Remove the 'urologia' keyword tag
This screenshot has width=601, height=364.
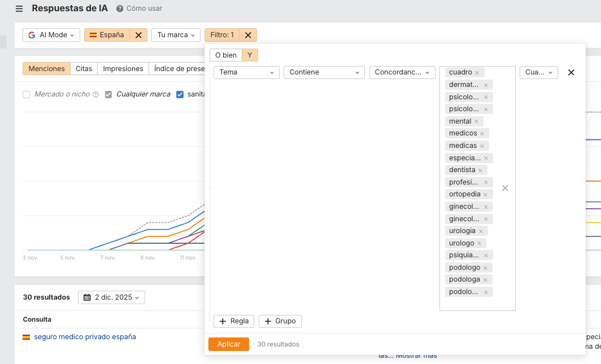tap(481, 231)
